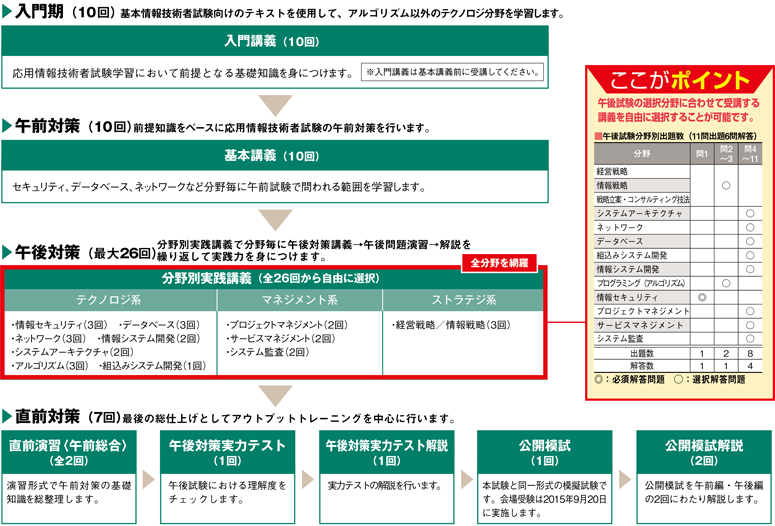Click the orange square before 午後試験分野別出題数
Screen dimensions: 775x526
coord(598,133)
